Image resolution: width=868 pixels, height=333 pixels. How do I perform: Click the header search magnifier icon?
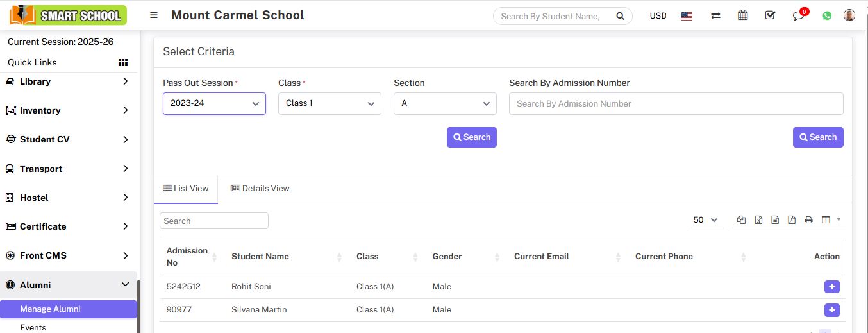click(x=620, y=16)
